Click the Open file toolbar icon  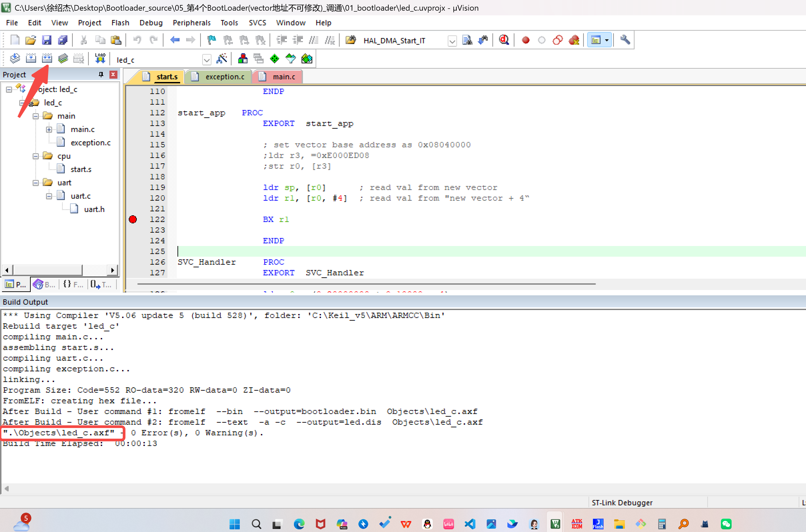click(31, 40)
